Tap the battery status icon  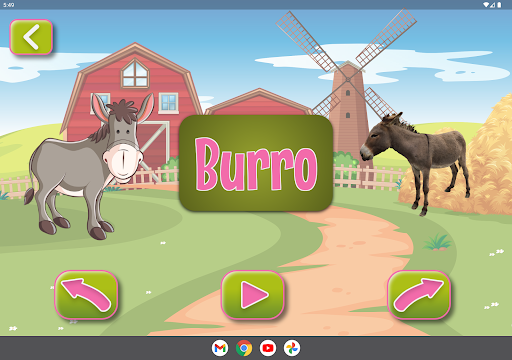pos(499,5)
